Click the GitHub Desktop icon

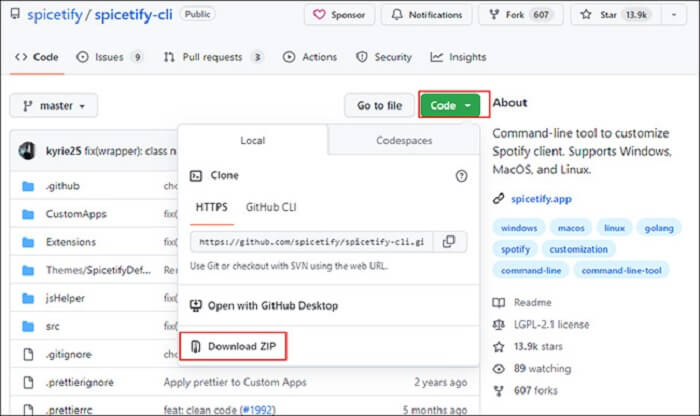(196, 306)
